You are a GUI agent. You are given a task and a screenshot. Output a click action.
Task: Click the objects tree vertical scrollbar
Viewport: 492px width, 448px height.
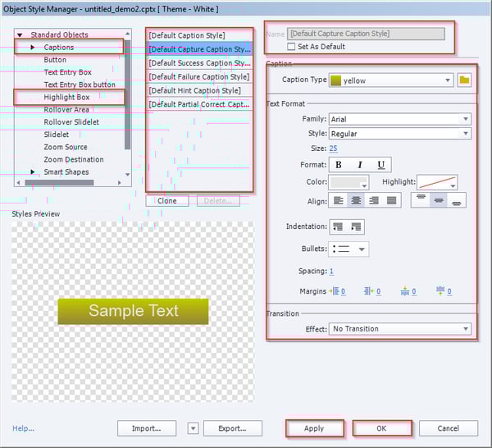(127, 94)
